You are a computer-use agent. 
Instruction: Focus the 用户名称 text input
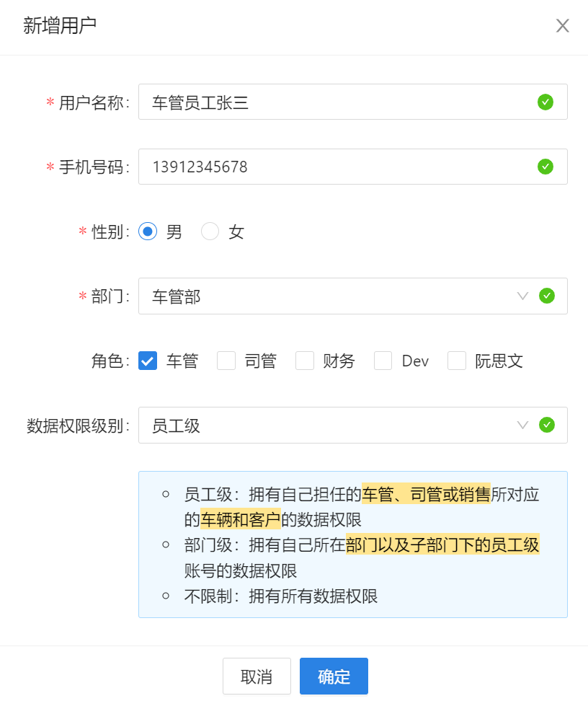[x=331, y=102]
